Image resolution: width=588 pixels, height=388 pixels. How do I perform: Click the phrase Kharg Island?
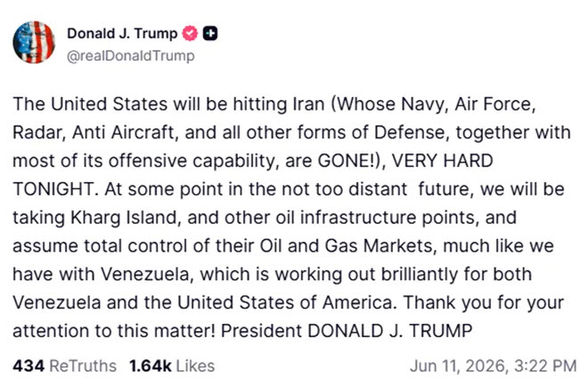[x=124, y=218]
